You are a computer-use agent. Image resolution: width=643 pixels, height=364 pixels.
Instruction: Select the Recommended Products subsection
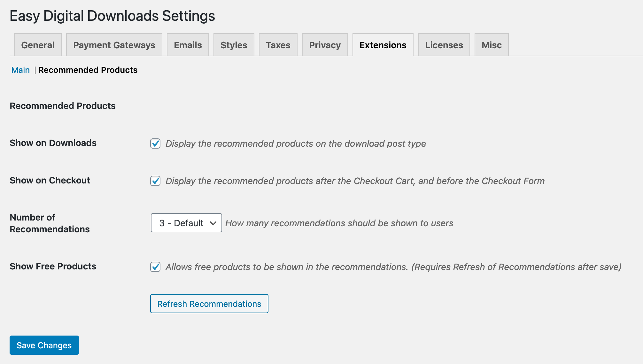88,70
